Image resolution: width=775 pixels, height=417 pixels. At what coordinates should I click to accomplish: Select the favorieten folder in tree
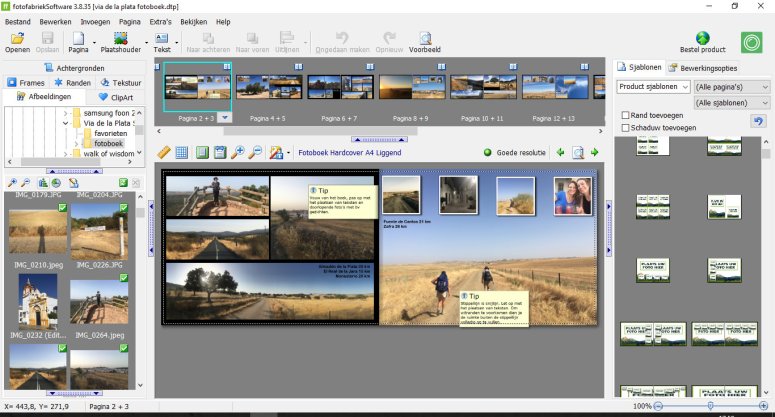pos(111,133)
